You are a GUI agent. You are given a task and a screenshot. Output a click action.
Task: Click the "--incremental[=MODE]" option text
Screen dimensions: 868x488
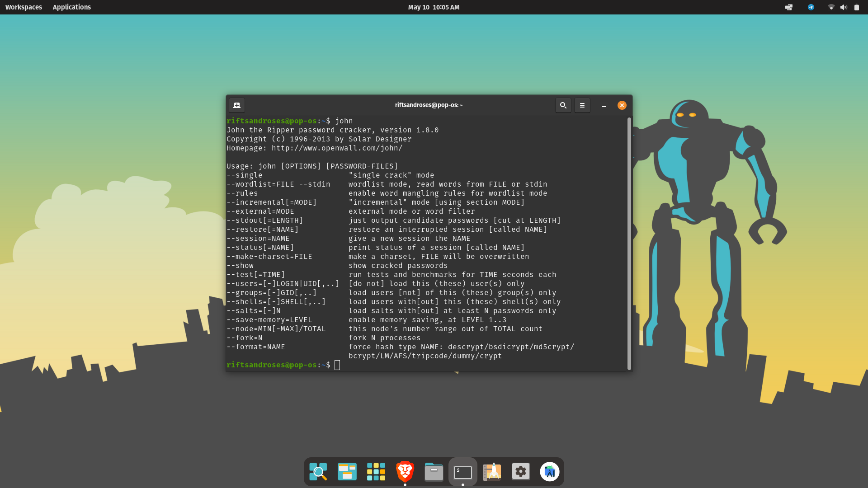(272, 202)
